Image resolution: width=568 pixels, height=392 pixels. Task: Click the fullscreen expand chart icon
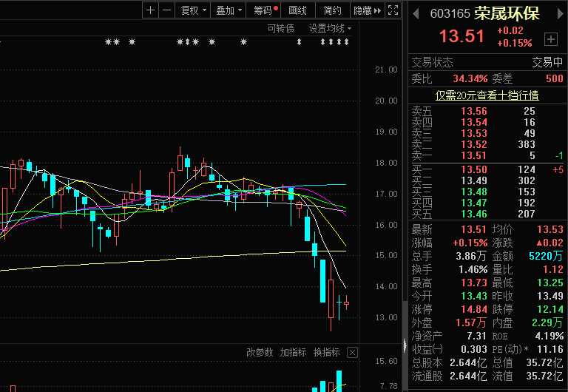(x=393, y=10)
